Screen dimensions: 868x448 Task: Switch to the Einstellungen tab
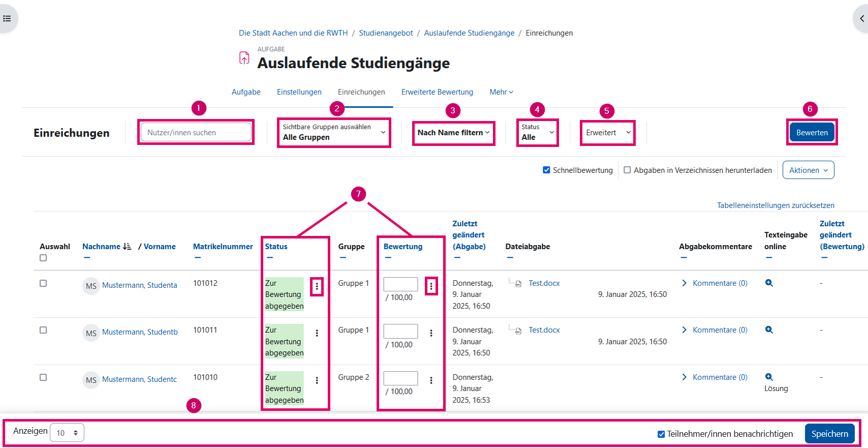(x=299, y=92)
